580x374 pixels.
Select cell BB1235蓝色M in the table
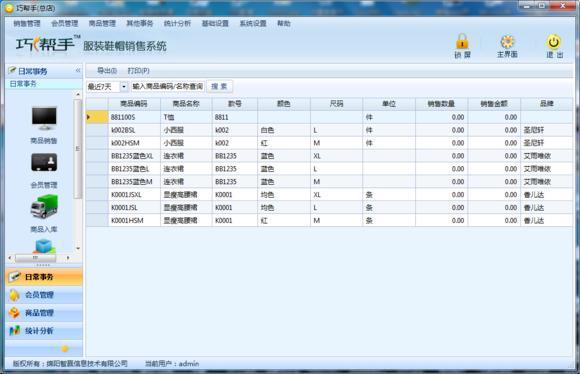tap(134, 182)
